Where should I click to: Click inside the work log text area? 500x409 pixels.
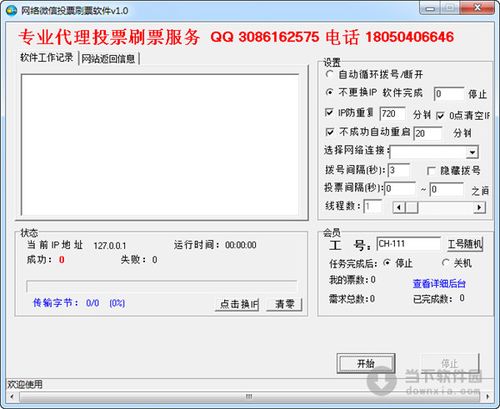[160, 145]
